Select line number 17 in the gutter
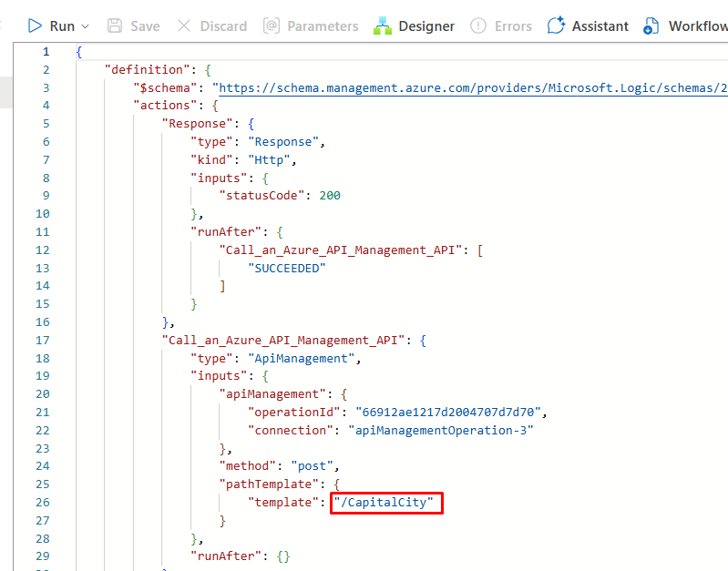Image resolution: width=728 pixels, height=571 pixels. click(46, 340)
